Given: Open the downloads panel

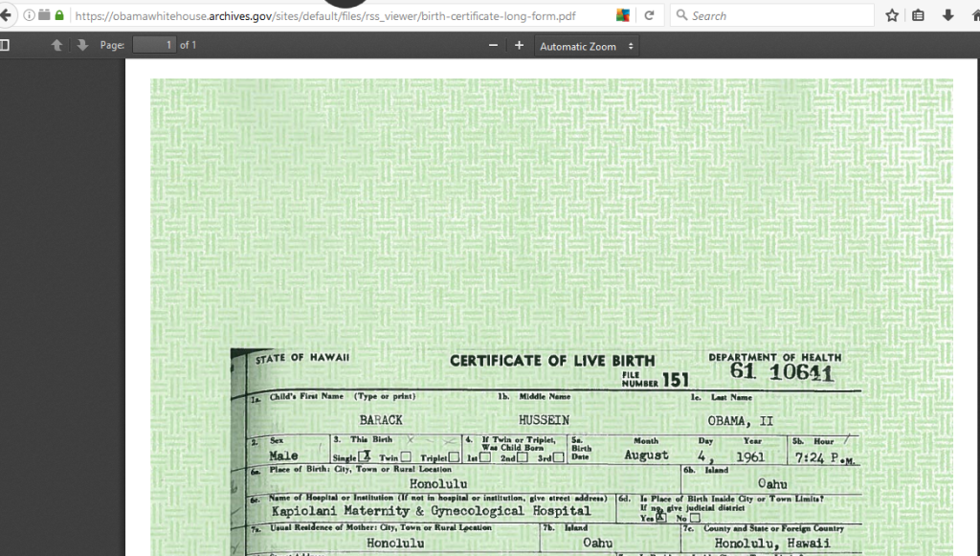Looking at the screenshot, I should [x=947, y=15].
